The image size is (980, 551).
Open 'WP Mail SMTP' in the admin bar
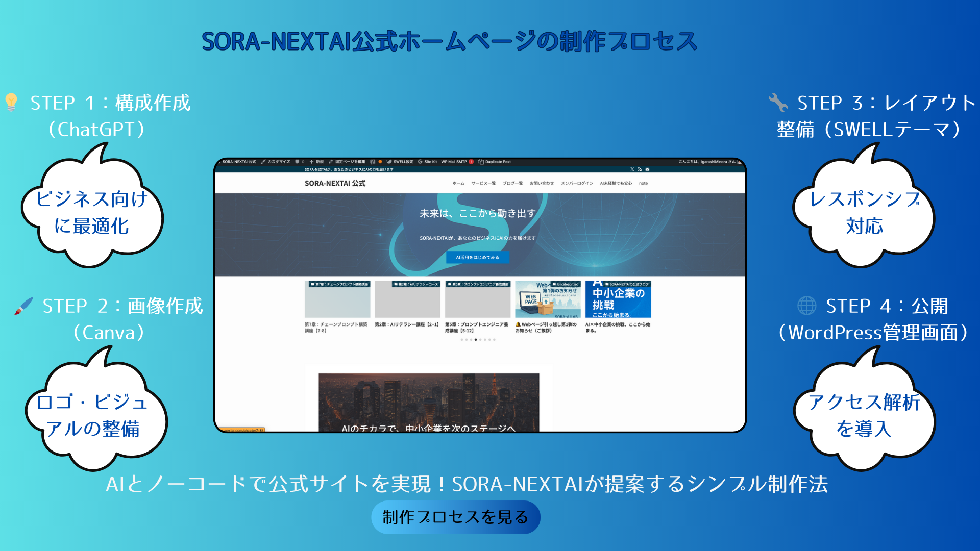tap(454, 162)
